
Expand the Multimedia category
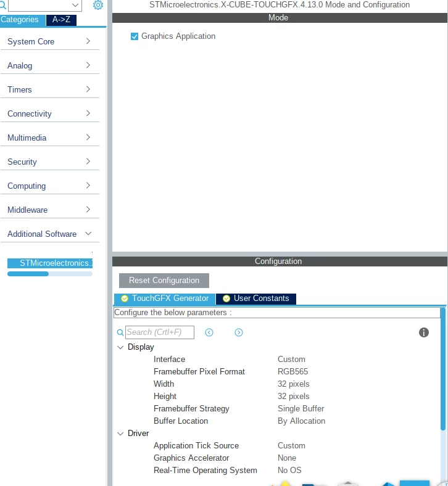50,138
